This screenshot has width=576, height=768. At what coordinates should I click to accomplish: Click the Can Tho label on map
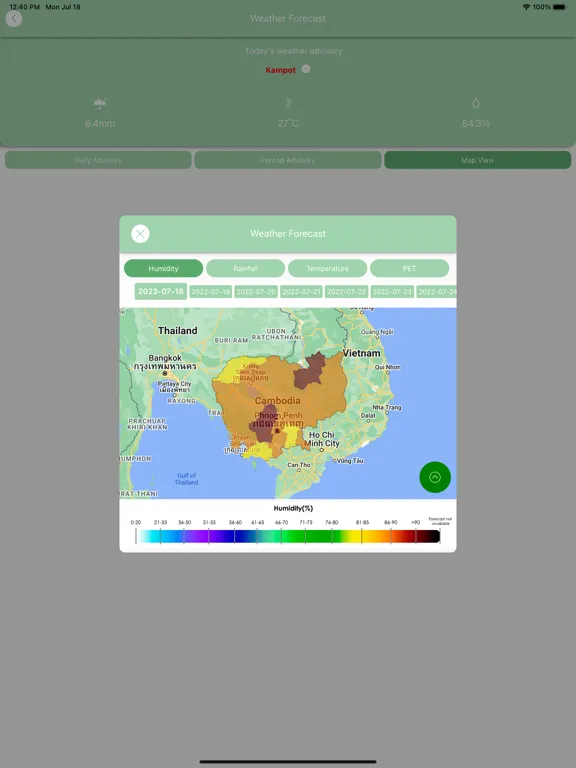point(299,465)
